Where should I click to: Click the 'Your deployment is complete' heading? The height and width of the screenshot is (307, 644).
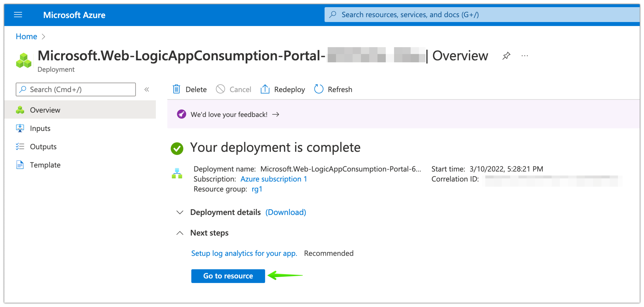click(x=275, y=147)
